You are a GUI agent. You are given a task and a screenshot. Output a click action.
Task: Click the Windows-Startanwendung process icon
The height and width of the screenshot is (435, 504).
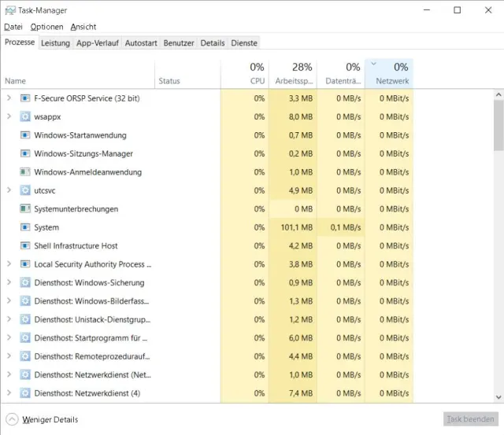[25, 135]
